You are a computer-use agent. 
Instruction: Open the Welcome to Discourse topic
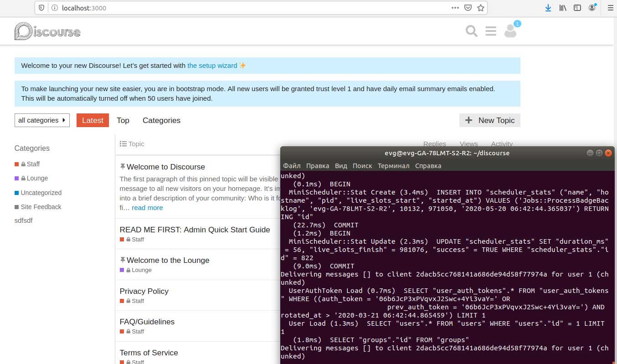coord(166,167)
